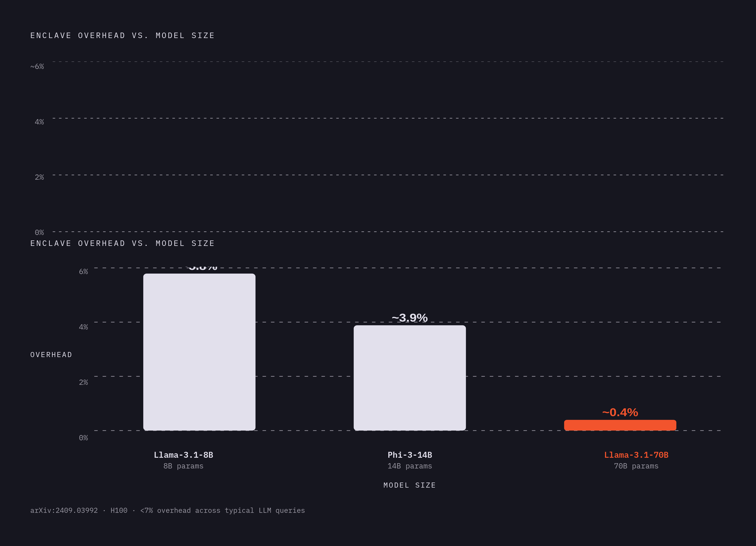Image resolution: width=756 pixels, height=546 pixels.
Task: Click the ~6% tick in upper chart
Action: [x=37, y=67]
